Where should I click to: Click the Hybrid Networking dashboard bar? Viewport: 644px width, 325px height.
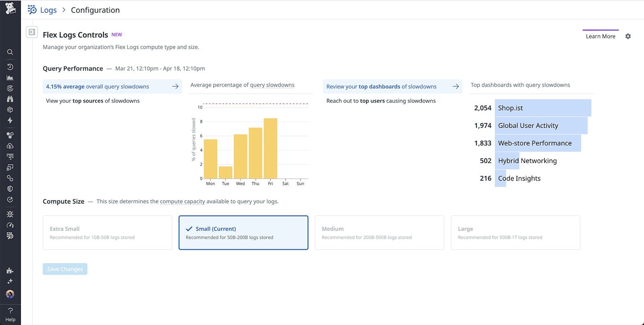507,161
